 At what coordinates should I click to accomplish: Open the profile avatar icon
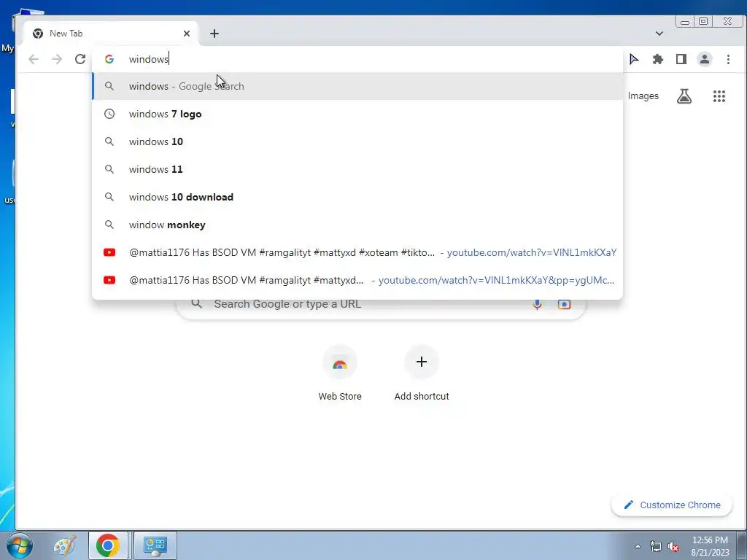(705, 59)
